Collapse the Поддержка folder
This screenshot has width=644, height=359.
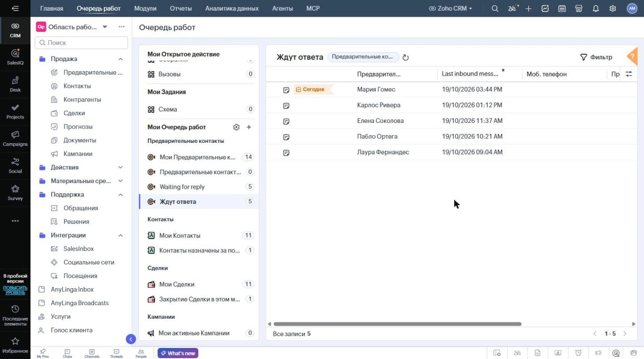[120, 195]
